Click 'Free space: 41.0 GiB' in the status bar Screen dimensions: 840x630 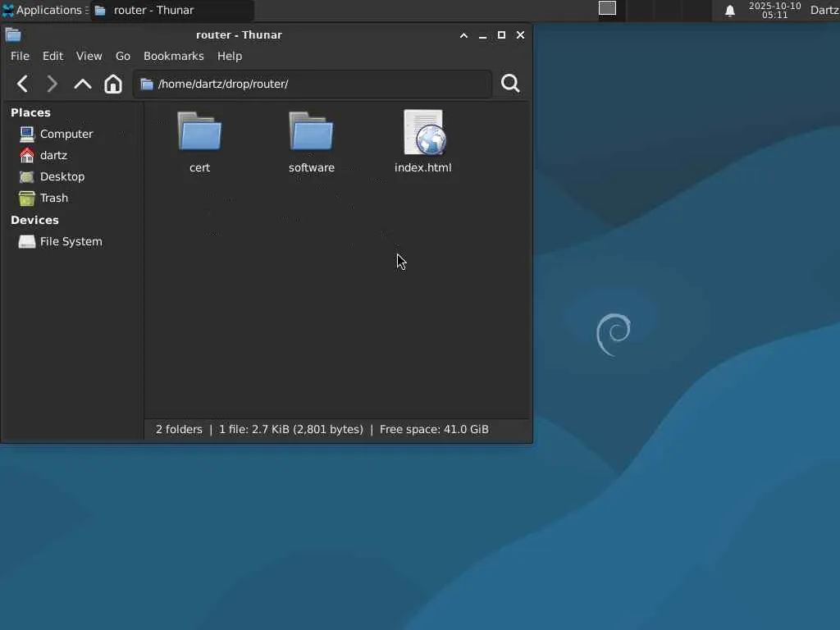pyautogui.click(x=434, y=430)
